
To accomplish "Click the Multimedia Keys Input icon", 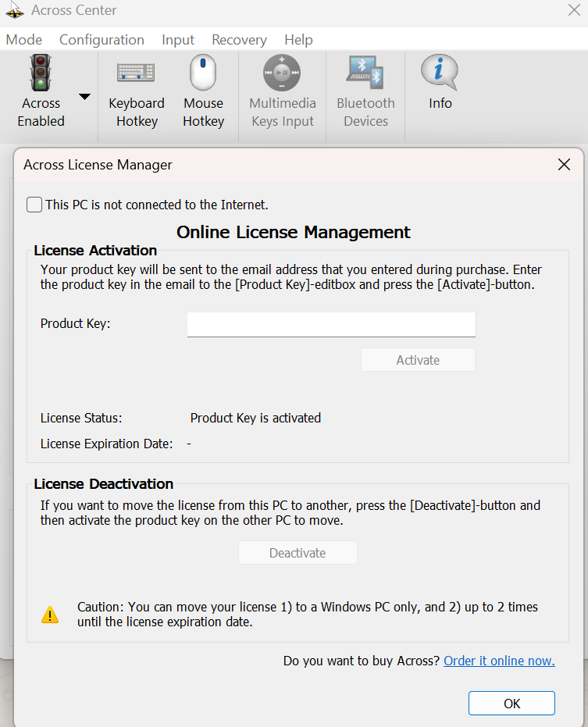I will click(x=282, y=73).
